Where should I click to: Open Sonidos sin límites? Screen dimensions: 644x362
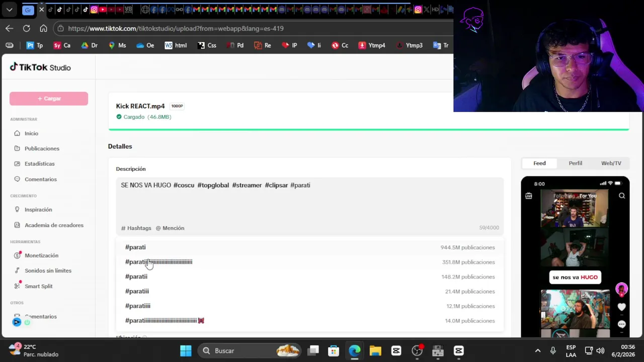48,270
